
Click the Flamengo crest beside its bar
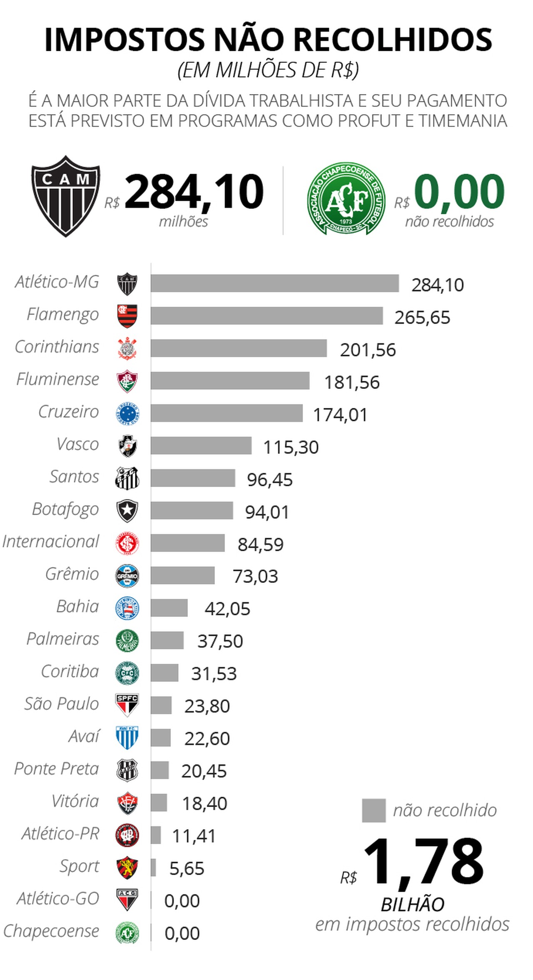pos(127,316)
